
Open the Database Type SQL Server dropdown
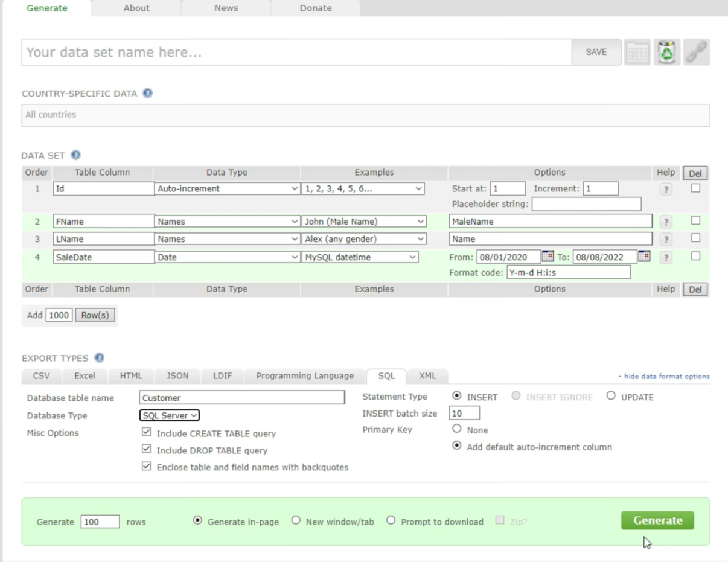pos(169,415)
